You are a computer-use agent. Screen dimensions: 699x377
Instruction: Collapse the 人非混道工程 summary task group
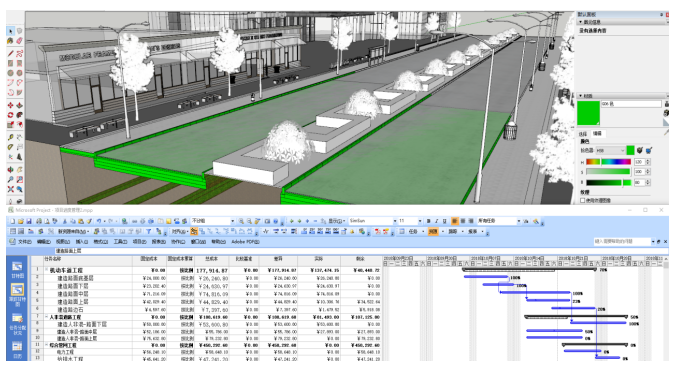46,317
